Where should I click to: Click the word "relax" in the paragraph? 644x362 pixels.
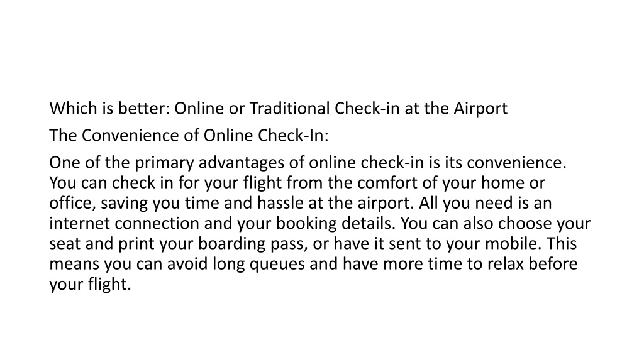point(506,264)
